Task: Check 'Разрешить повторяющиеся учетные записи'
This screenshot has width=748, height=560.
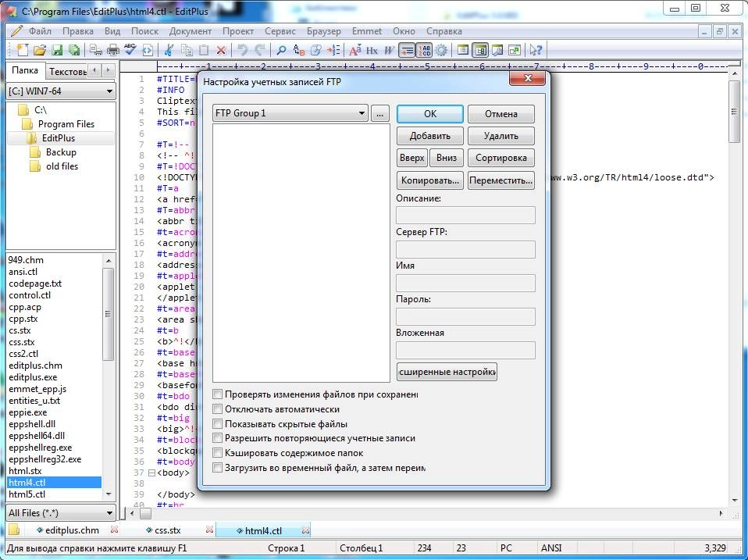Action: tap(218, 438)
